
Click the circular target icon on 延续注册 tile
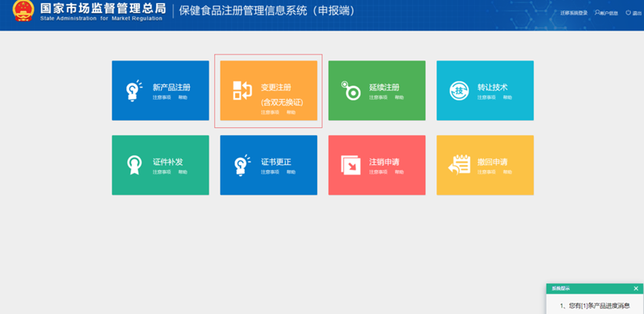pos(351,91)
